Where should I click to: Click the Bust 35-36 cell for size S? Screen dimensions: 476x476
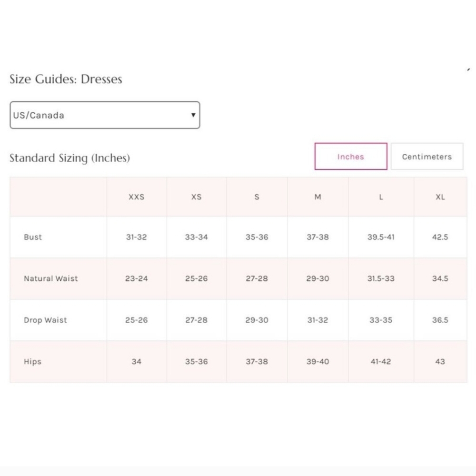pos(257,237)
